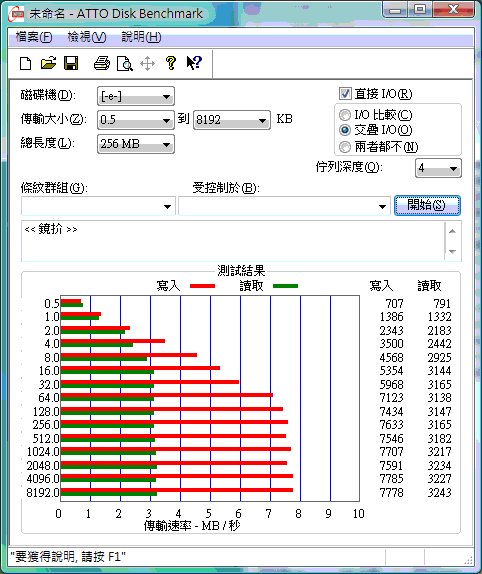Open About with the yellow question mark icon
The width and height of the screenshot is (482, 574).
(x=171, y=63)
